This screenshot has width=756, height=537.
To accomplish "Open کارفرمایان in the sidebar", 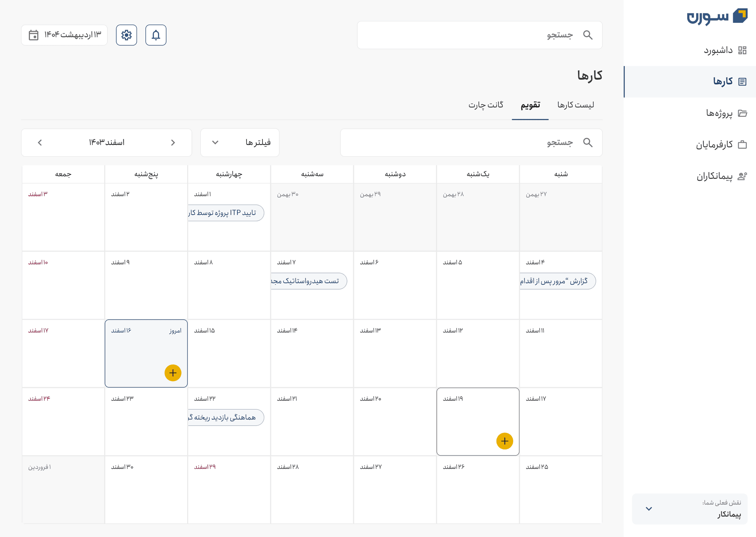I will tap(714, 145).
